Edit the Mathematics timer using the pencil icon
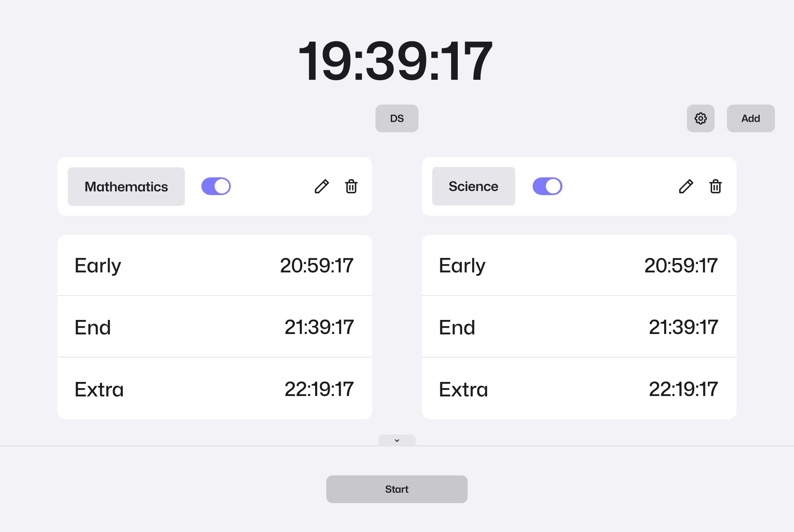 tap(322, 186)
